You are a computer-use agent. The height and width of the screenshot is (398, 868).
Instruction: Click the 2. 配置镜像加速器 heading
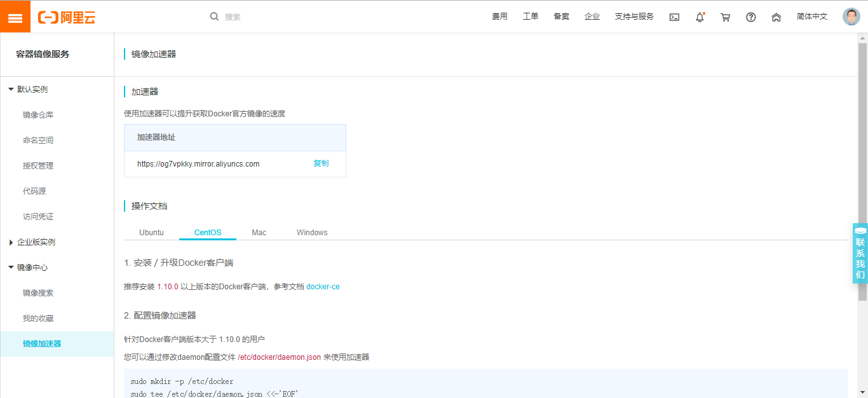160,315
